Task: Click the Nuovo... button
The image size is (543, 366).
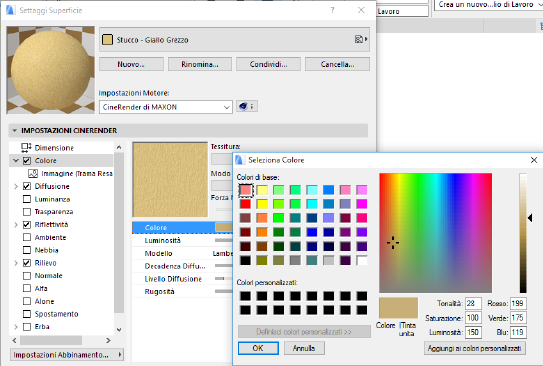Action: [131, 64]
